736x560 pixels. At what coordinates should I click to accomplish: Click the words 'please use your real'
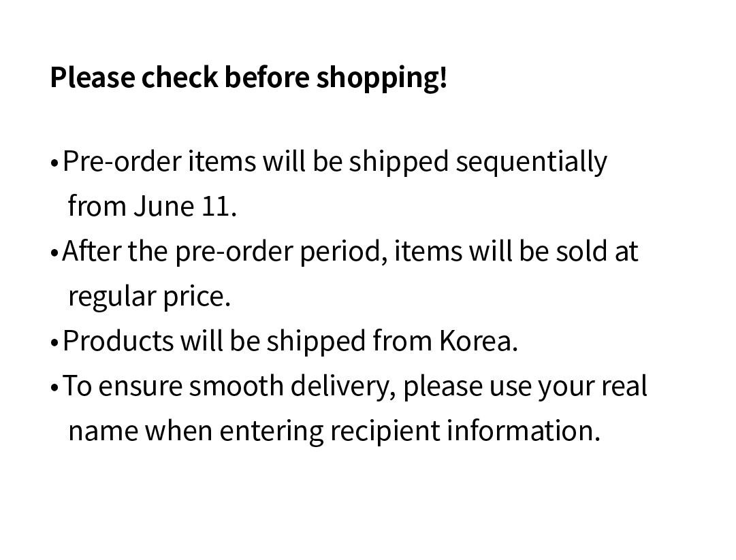(525, 387)
